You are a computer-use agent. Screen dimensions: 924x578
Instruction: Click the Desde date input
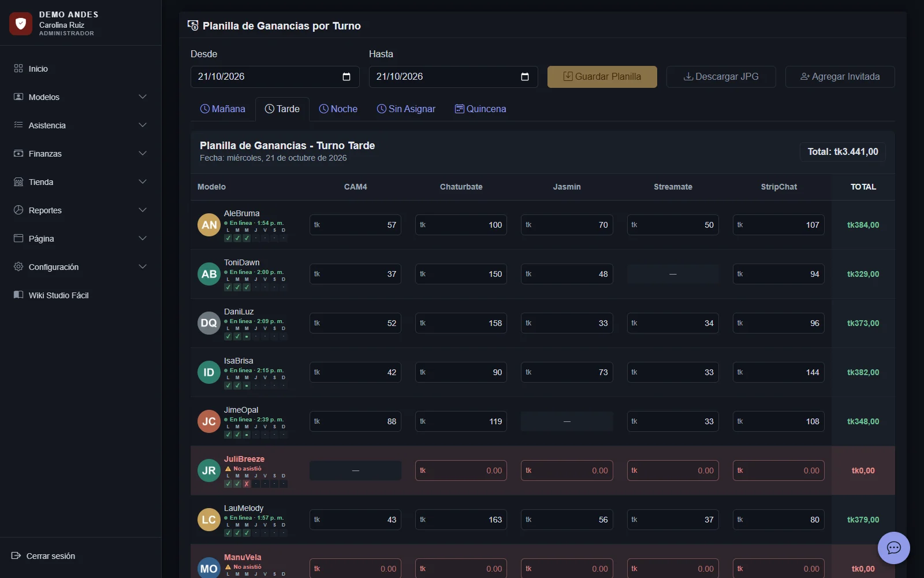[275, 76]
